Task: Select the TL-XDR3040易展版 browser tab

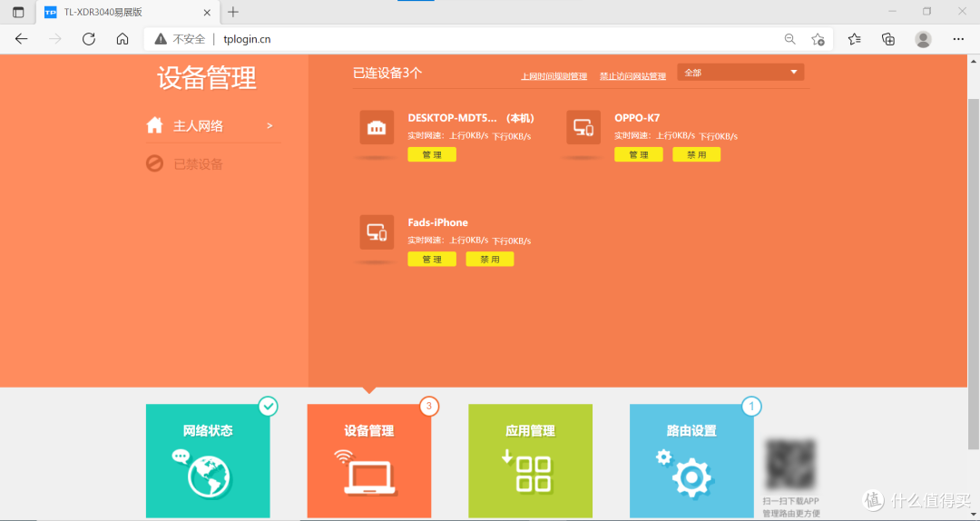Action: click(128, 12)
